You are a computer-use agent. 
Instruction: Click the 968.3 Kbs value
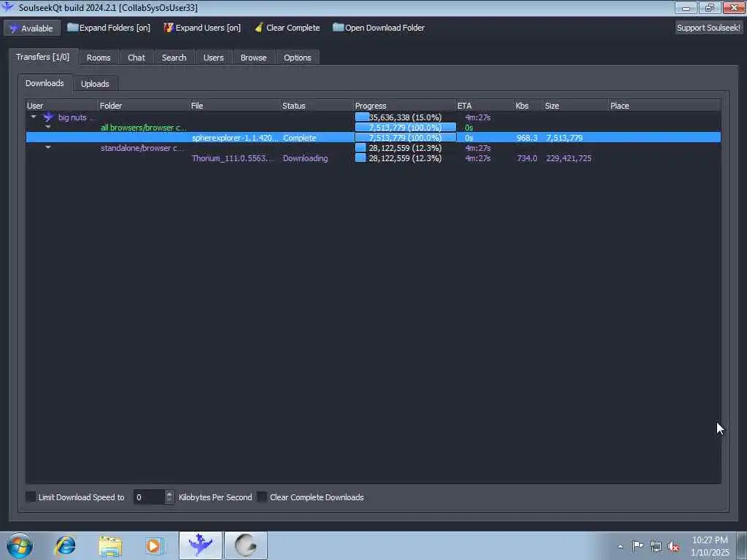click(x=527, y=138)
